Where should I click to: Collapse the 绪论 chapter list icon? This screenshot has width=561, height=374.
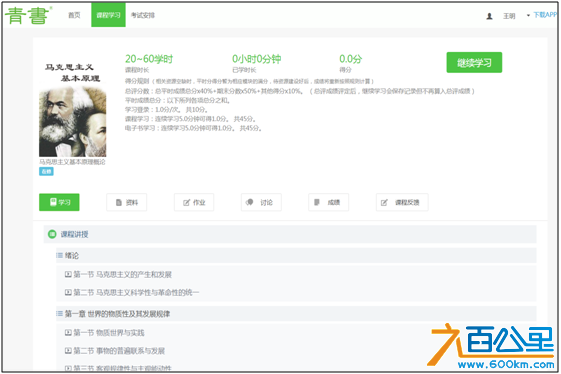(59, 255)
